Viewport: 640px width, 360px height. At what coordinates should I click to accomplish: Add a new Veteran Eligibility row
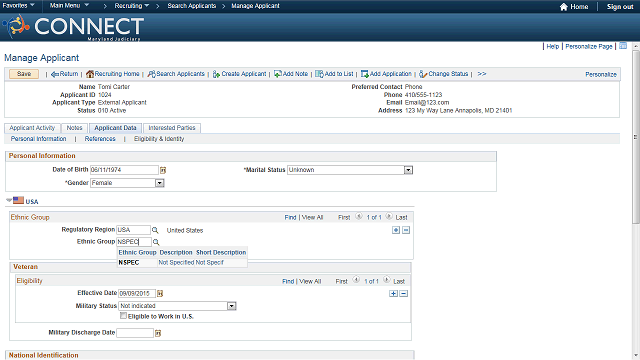393,293
